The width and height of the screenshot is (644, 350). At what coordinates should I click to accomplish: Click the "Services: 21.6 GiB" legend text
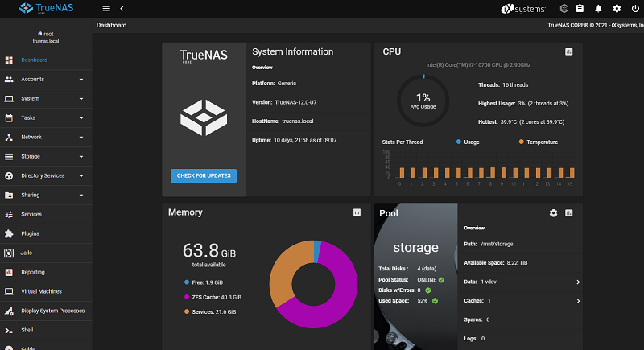[x=214, y=312]
